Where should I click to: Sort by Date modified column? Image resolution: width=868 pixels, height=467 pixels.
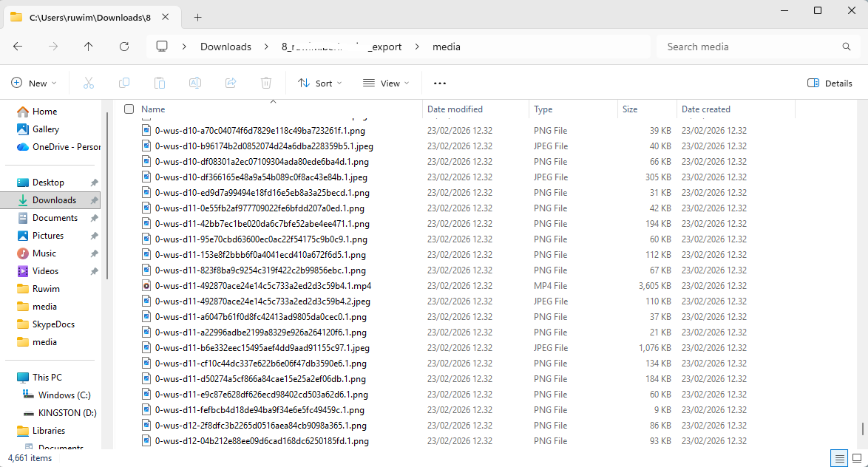point(455,109)
